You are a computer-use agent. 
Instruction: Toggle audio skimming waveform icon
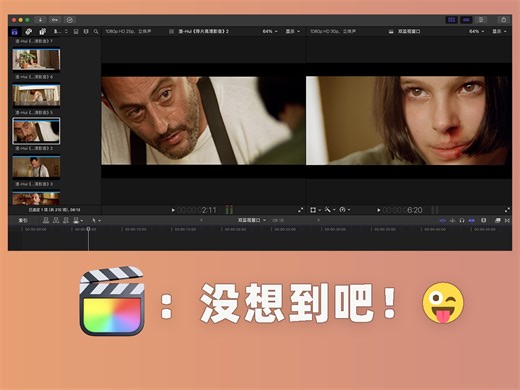452,220
